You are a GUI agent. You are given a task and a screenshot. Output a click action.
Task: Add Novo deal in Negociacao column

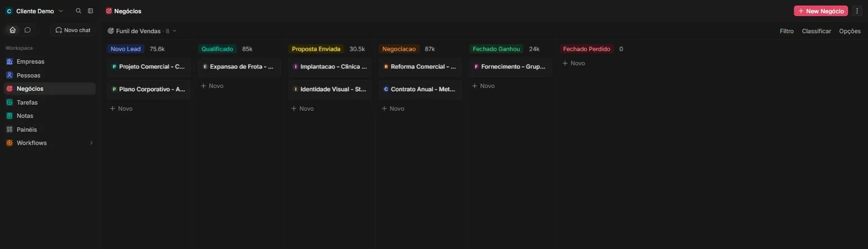tap(393, 108)
